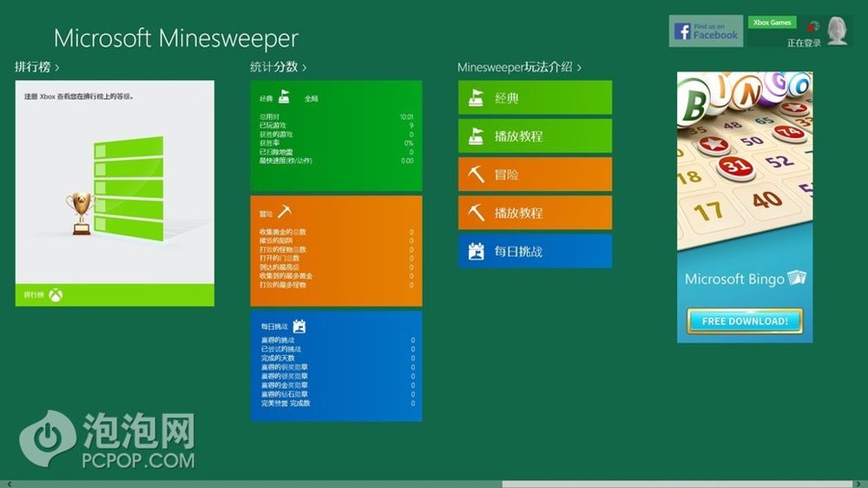
Task: Click the pickaxe icon in adventure stats tile
Action: coord(284,211)
